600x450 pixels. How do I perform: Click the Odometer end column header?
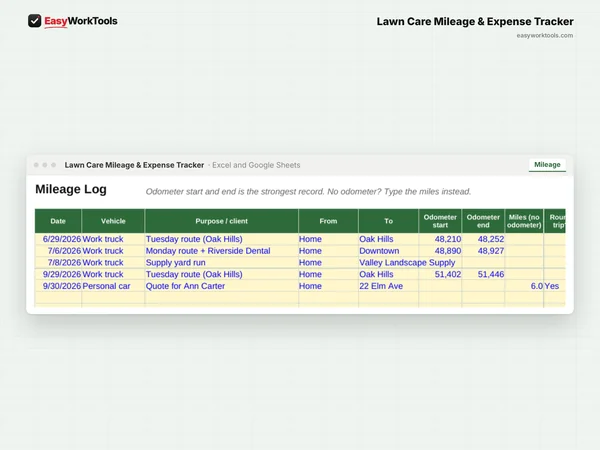(x=483, y=221)
